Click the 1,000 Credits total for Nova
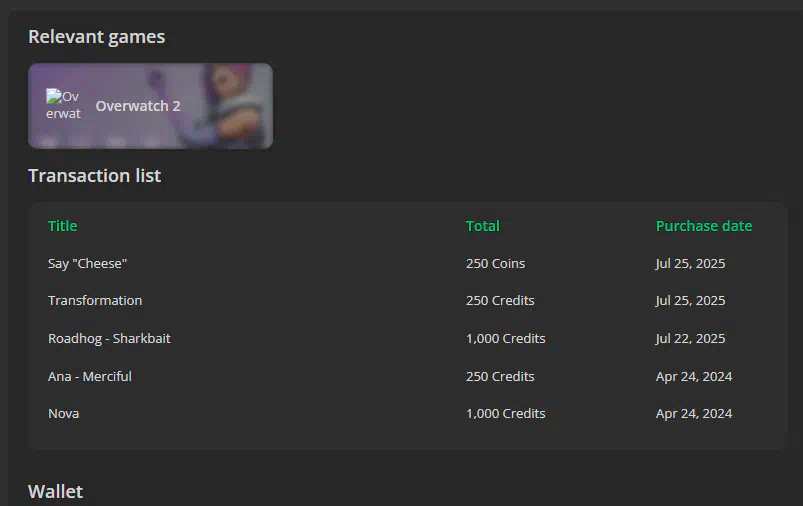This screenshot has width=803, height=506. click(505, 413)
